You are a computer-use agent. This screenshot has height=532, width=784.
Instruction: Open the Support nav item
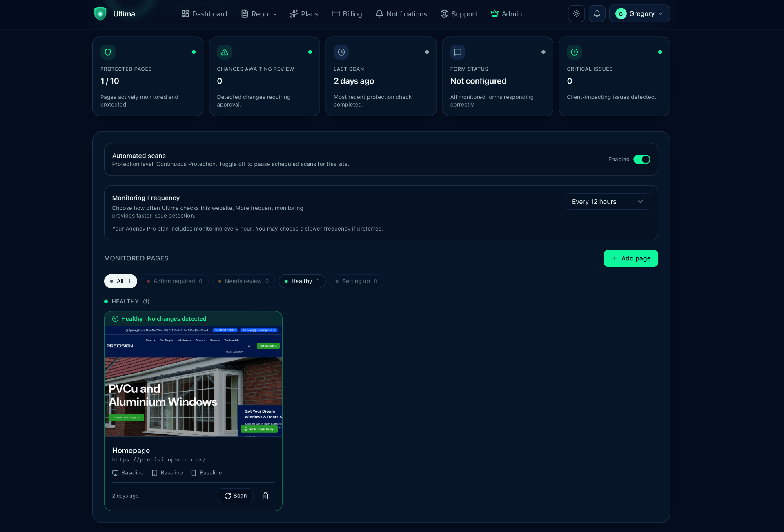(459, 14)
